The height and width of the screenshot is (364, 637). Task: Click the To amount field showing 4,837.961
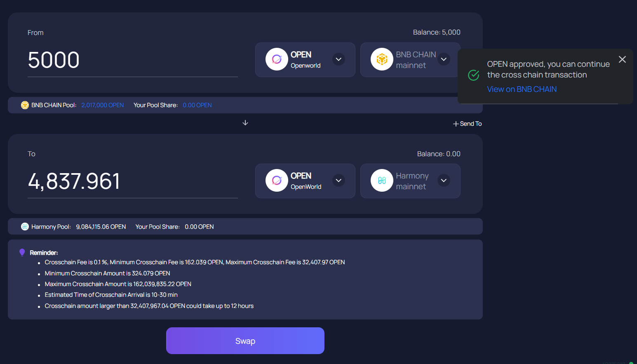coord(133,181)
